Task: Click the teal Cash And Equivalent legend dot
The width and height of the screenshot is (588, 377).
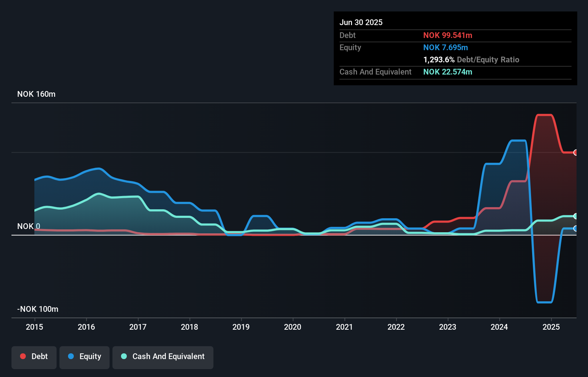Action: point(124,356)
